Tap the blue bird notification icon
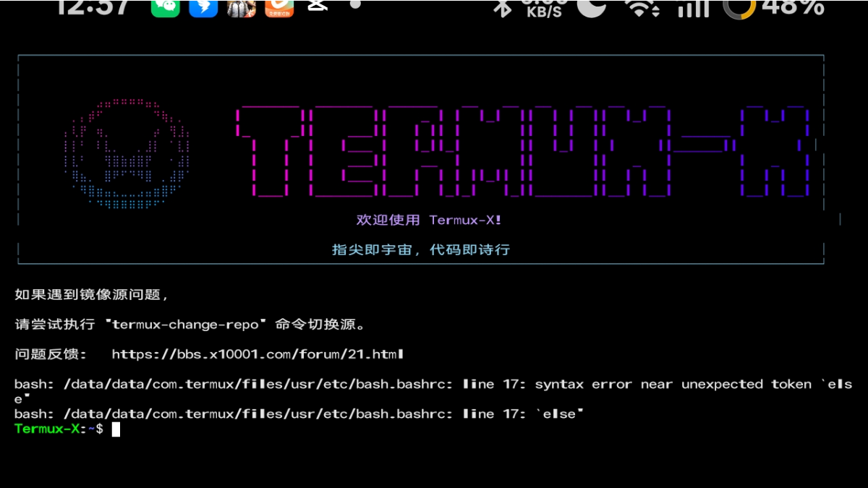The height and width of the screenshot is (488, 868). (x=203, y=7)
